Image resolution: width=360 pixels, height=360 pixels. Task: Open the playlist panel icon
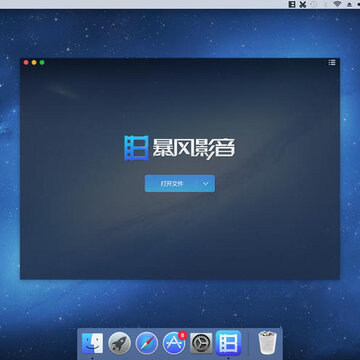click(x=332, y=62)
